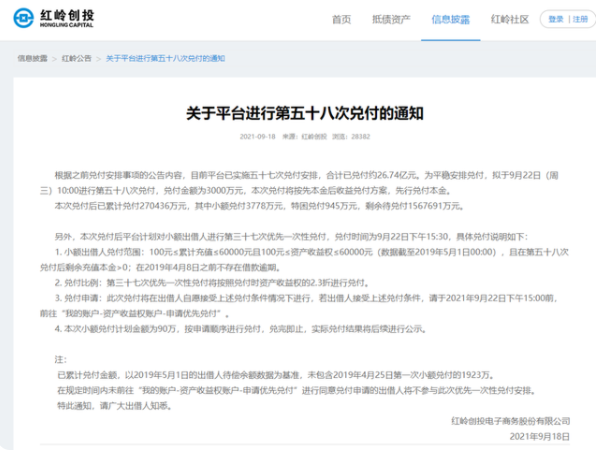
Task: Click the article title heading
Action: coord(305,113)
